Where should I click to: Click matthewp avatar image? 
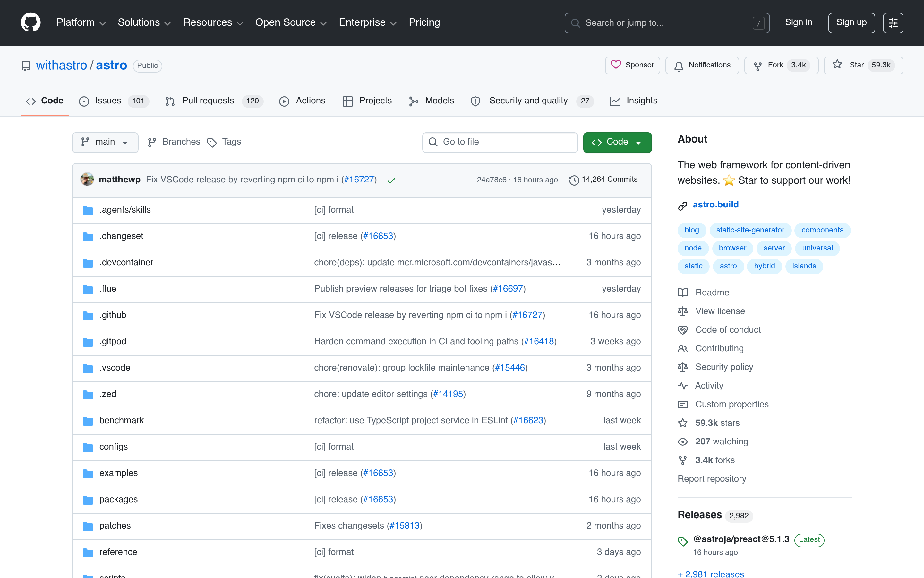point(87,179)
